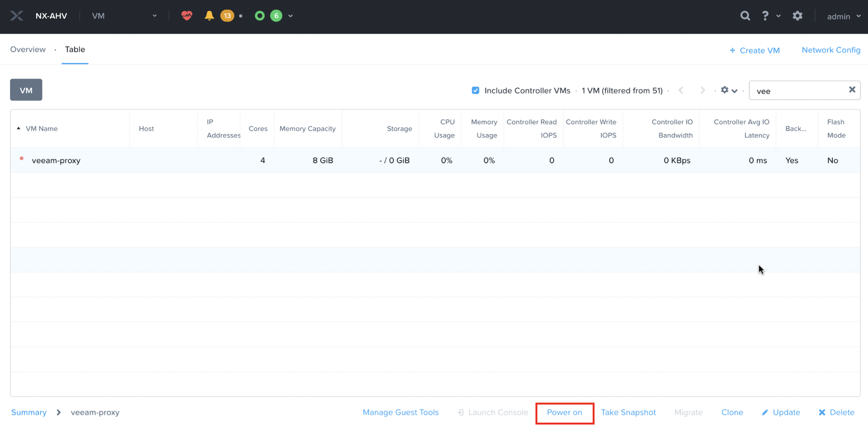This screenshot has width=868, height=435.
Task: Click Manage Guest Tools
Action: [x=401, y=412]
